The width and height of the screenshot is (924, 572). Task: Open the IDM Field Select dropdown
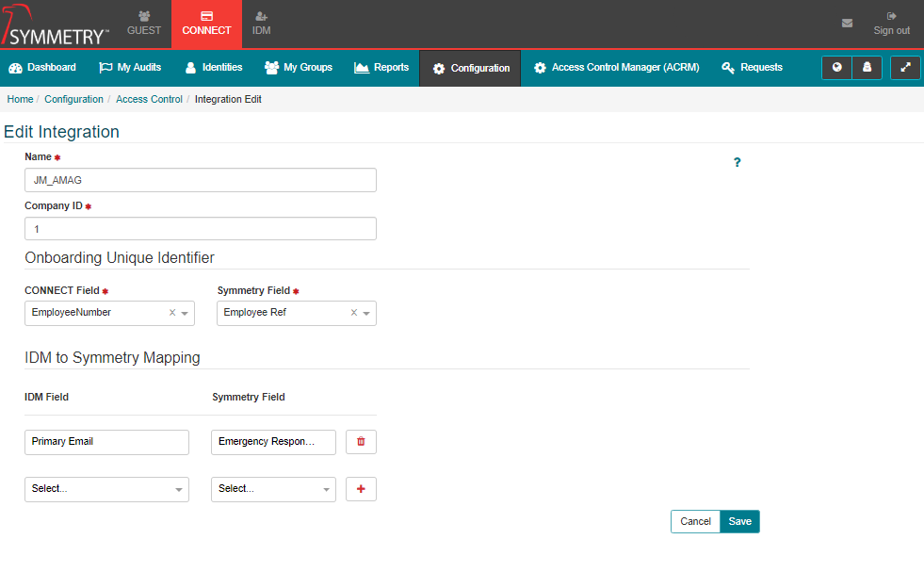point(106,489)
